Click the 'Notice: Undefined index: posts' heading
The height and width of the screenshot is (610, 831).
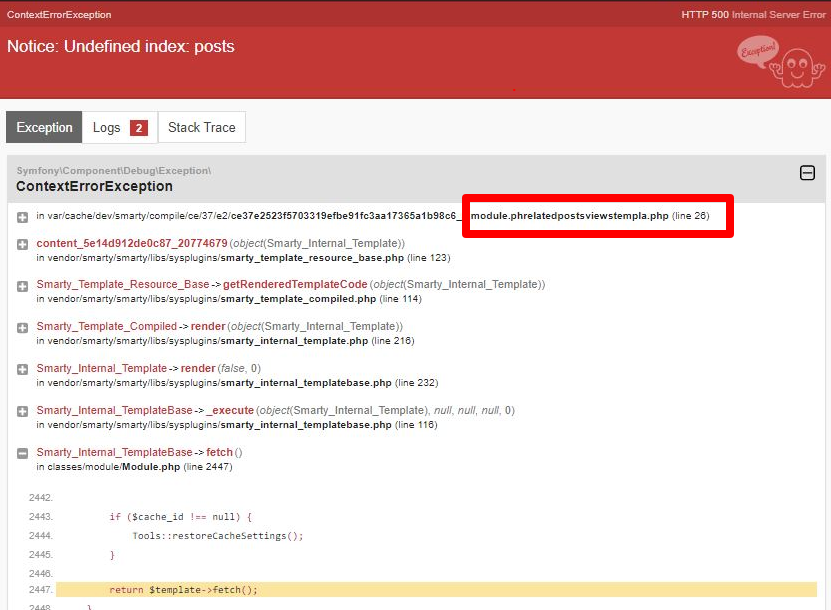120,47
